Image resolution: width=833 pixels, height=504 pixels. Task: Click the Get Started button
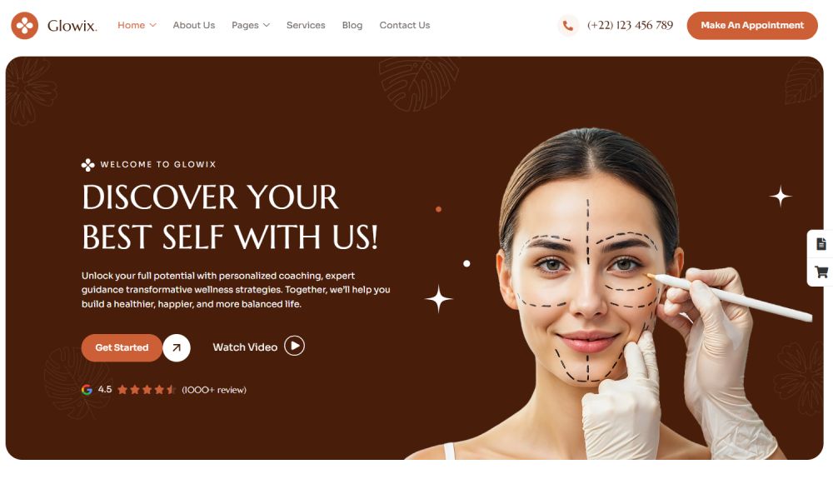click(122, 348)
